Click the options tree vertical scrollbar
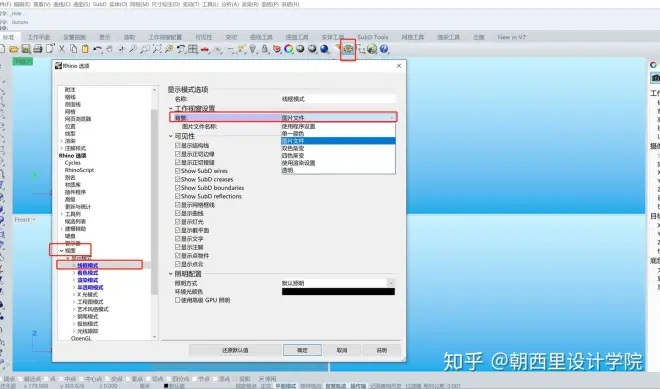Viewport: 660px width, 389px height. point(154,202)
